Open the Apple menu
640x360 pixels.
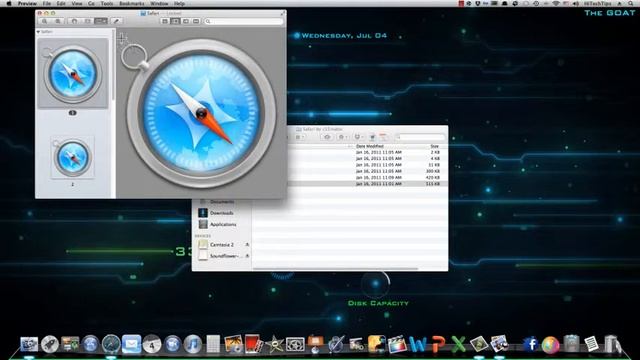(x=9, y=3)
